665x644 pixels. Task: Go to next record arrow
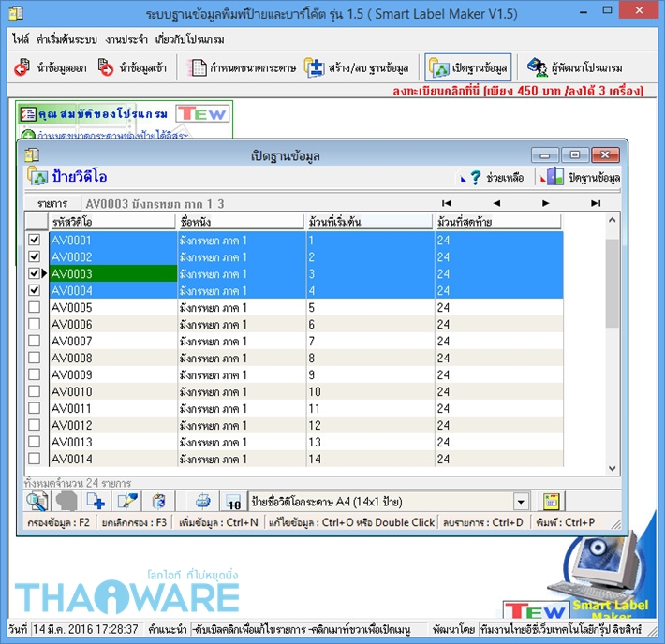click(x=546, y=203)
